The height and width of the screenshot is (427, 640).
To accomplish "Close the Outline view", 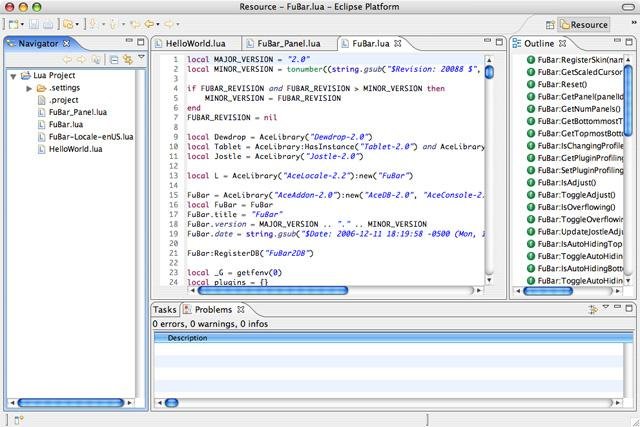I will point(562,43).
